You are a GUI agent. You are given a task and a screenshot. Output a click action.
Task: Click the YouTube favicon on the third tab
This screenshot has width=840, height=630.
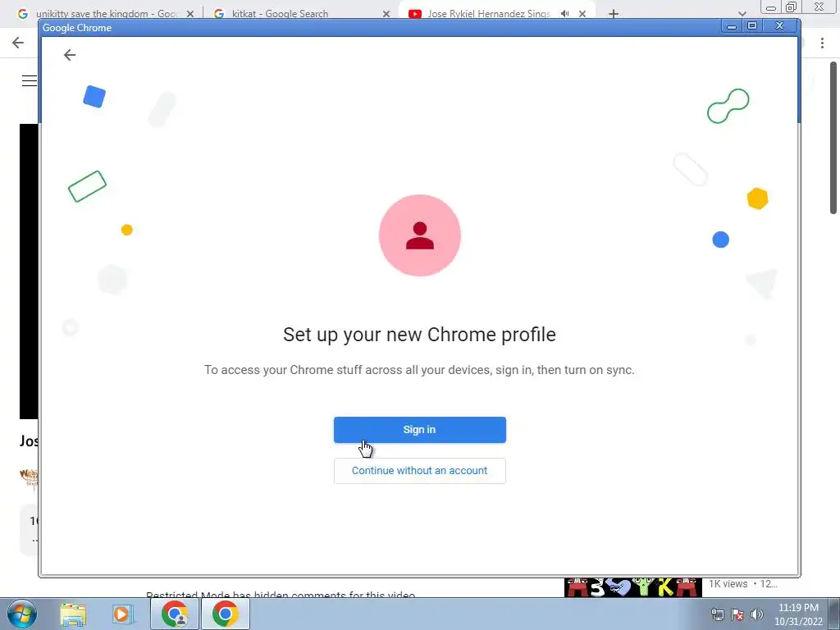(x=414, y=14)
